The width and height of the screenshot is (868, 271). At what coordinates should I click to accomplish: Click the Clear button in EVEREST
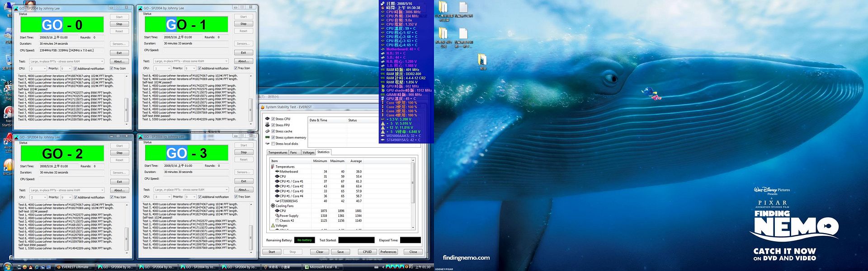(320, 252)
